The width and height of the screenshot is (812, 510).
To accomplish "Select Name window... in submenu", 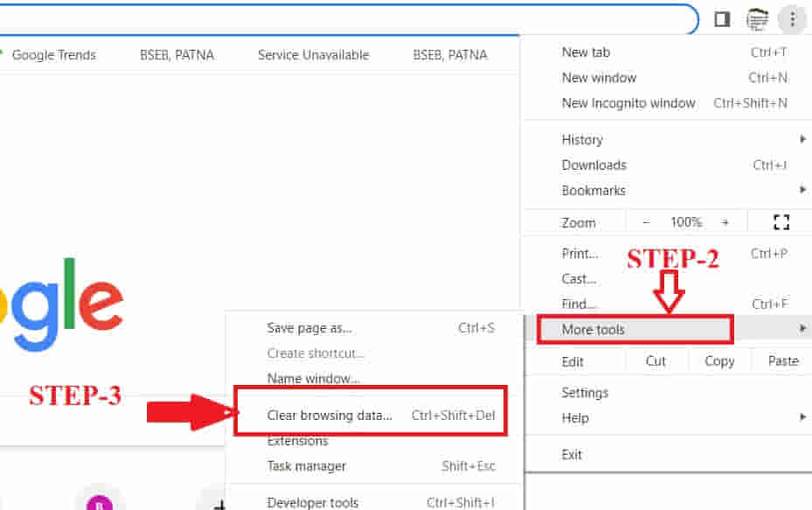I will point(376,379).
